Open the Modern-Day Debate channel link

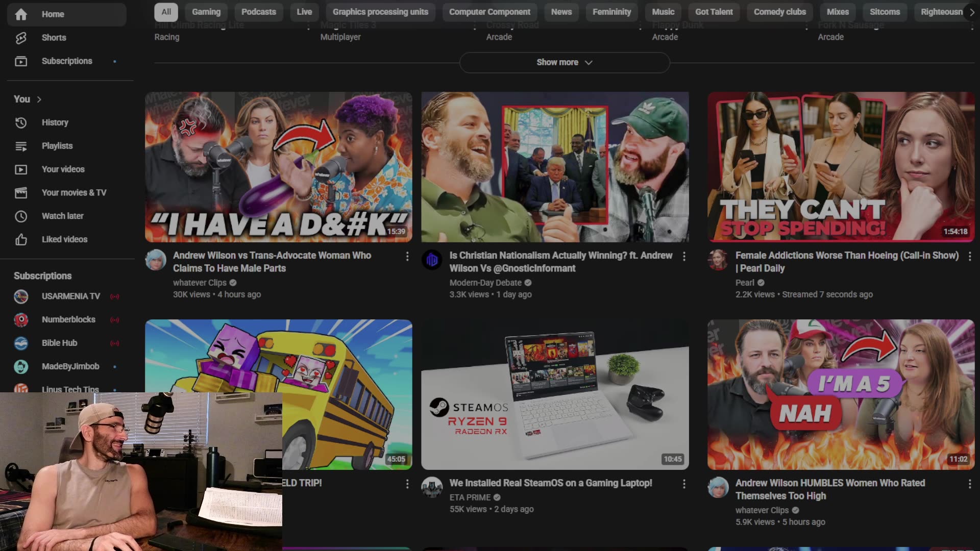pos(485,283)
